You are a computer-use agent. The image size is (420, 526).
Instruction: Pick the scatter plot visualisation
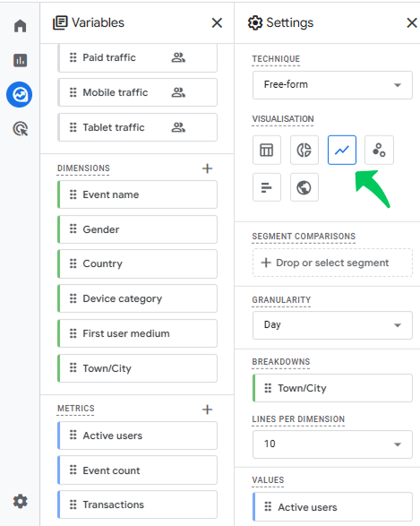[x=379, y=150]
